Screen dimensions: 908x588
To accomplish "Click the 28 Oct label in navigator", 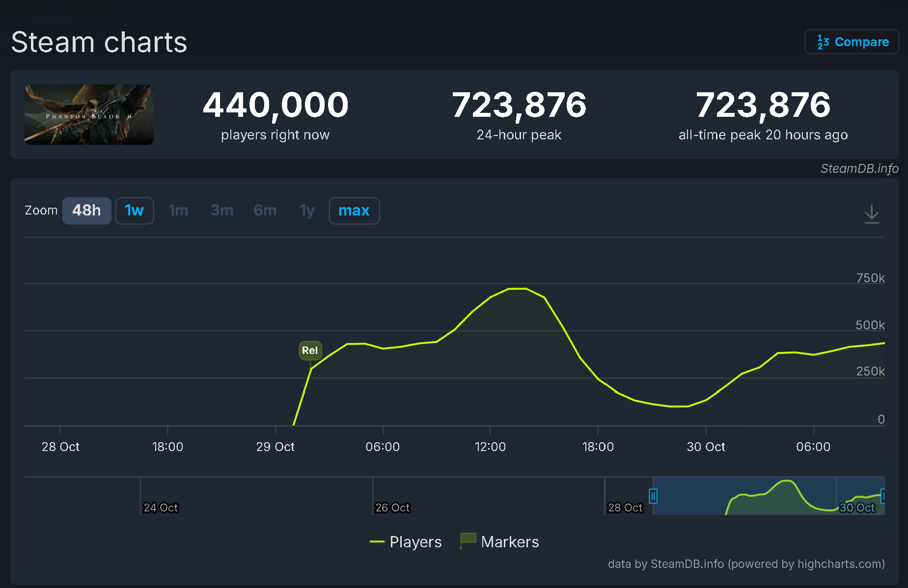I will 625,508.
